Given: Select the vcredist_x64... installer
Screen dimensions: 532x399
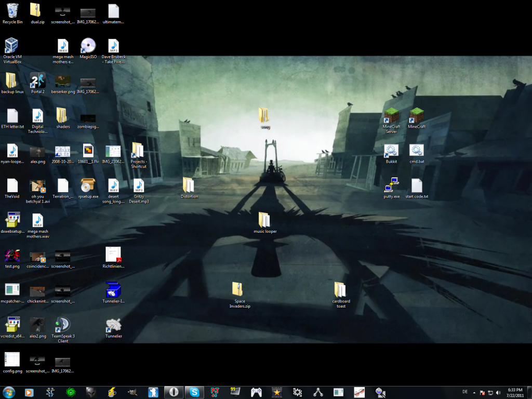Looking at the screenshot, I should (12, 328).
